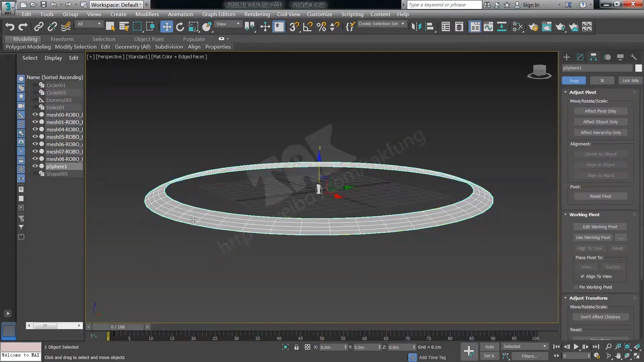Switch to Hierarchy command panel
Viewport: 644px width, 362px height.
(x=593, y=57)
